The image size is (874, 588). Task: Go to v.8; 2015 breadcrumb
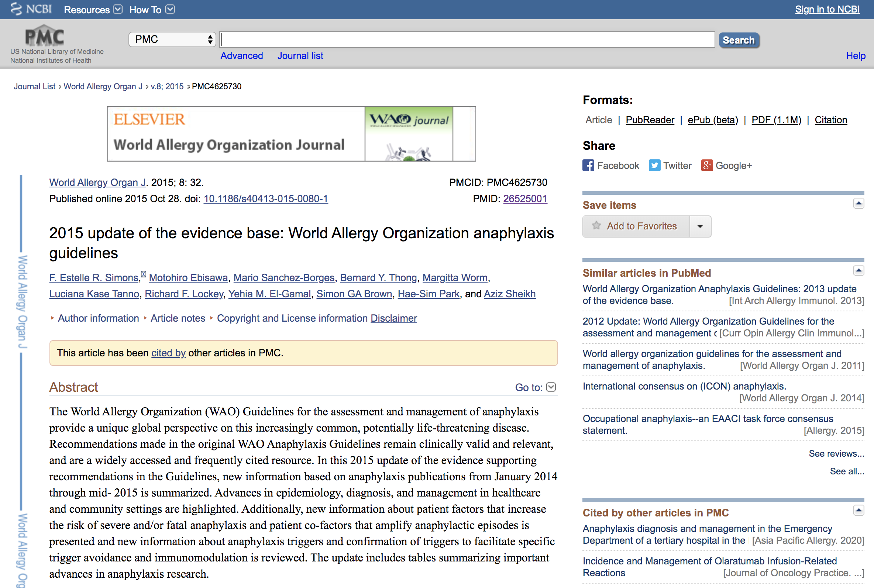(x=167, y=87)
